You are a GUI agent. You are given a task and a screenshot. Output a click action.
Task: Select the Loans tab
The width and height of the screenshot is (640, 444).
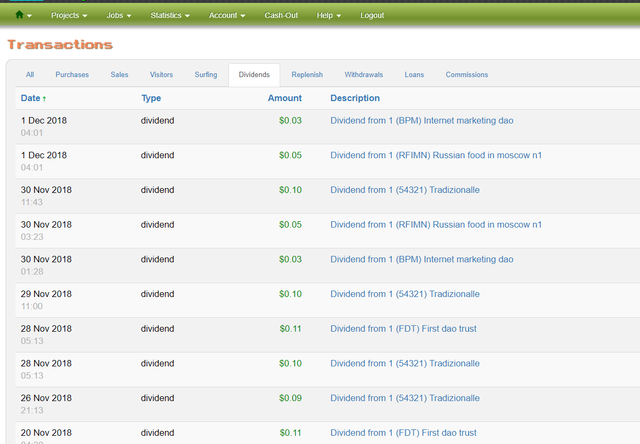414,75
